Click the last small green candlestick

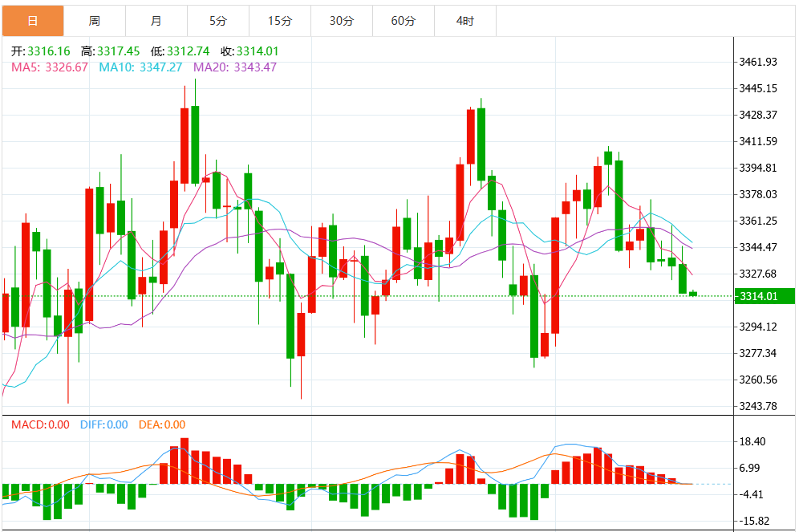coord(693,294)
